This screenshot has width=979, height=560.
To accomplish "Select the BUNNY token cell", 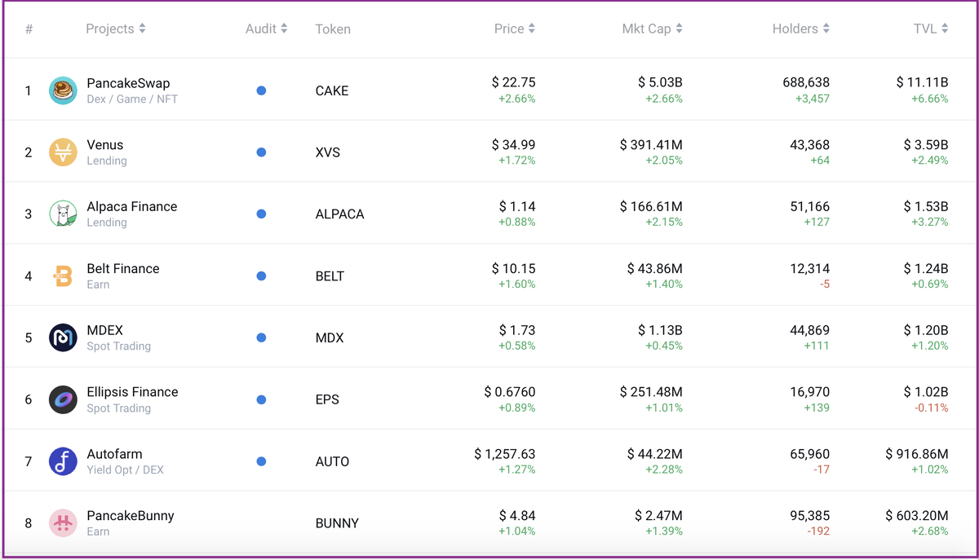I will tap(337, 523).
